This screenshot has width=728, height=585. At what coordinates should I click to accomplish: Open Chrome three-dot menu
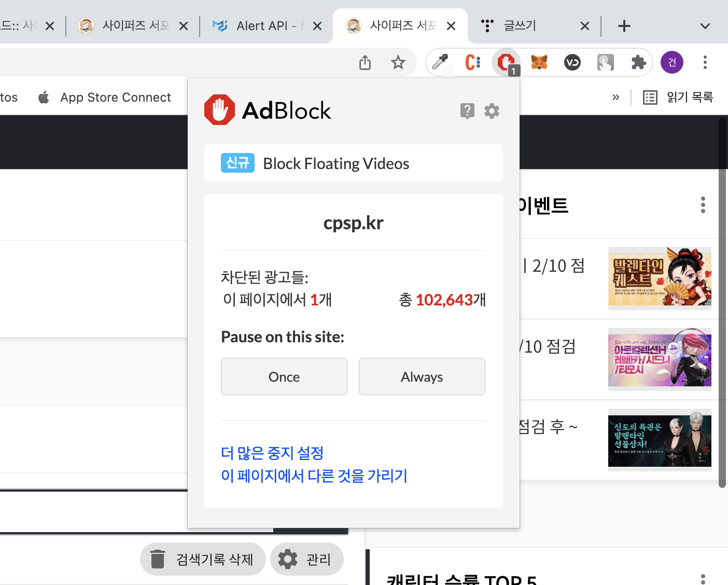[x=705, y=62]
